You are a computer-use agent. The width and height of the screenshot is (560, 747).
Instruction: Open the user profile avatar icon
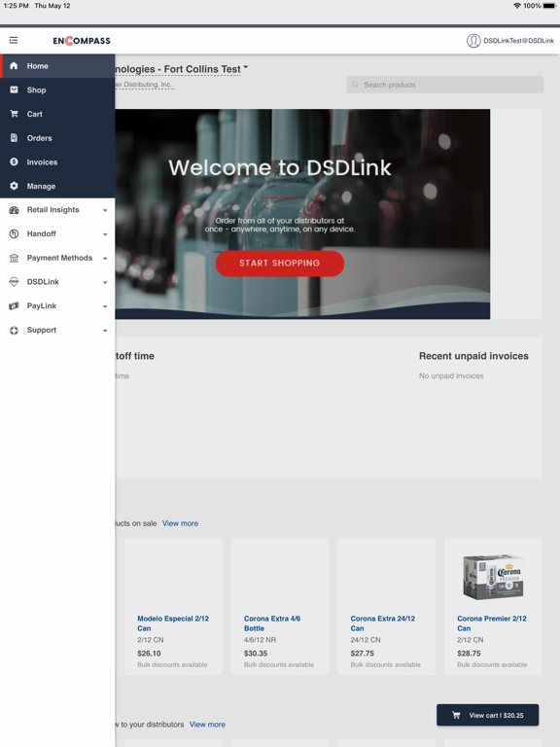pyautogui.click(x=473, y=41)
